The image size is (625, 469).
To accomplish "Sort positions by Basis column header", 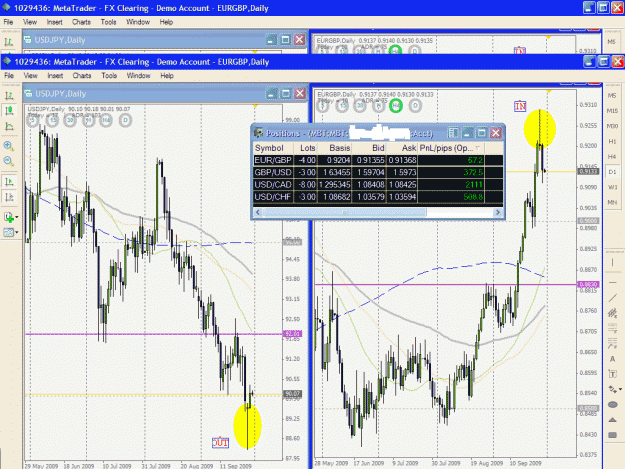I will pyautogui.click(x=334, y=148).
